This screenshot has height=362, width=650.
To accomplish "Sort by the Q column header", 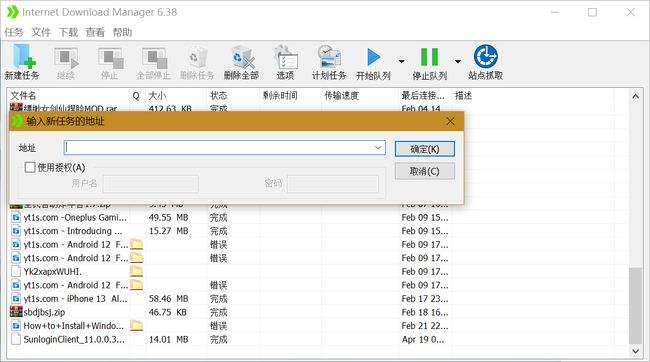I will click(136, 96).
